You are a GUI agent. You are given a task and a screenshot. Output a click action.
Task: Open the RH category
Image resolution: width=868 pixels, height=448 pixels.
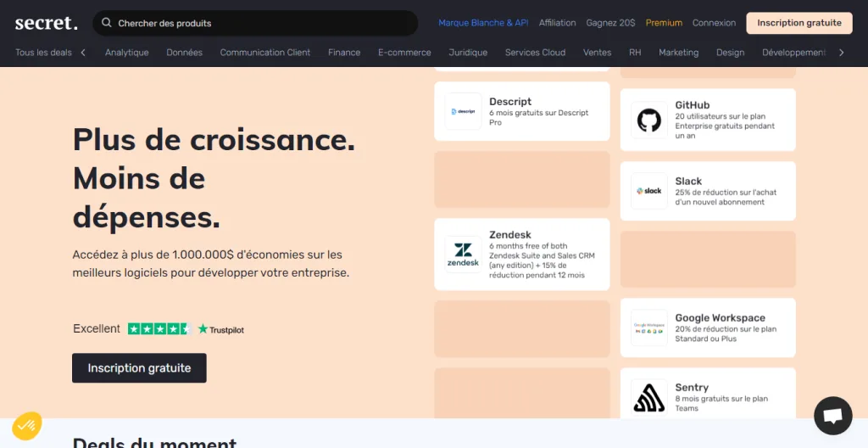point(635,52)
